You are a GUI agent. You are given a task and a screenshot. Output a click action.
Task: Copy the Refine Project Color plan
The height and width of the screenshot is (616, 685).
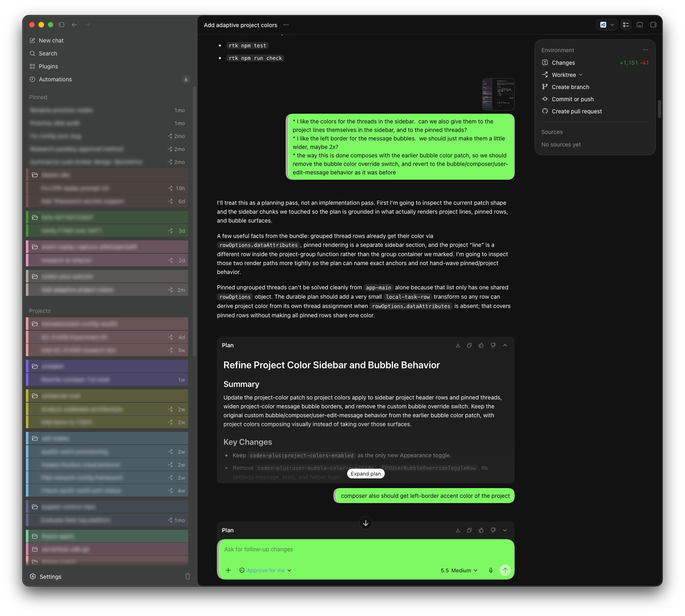click(x=469, y=345)
